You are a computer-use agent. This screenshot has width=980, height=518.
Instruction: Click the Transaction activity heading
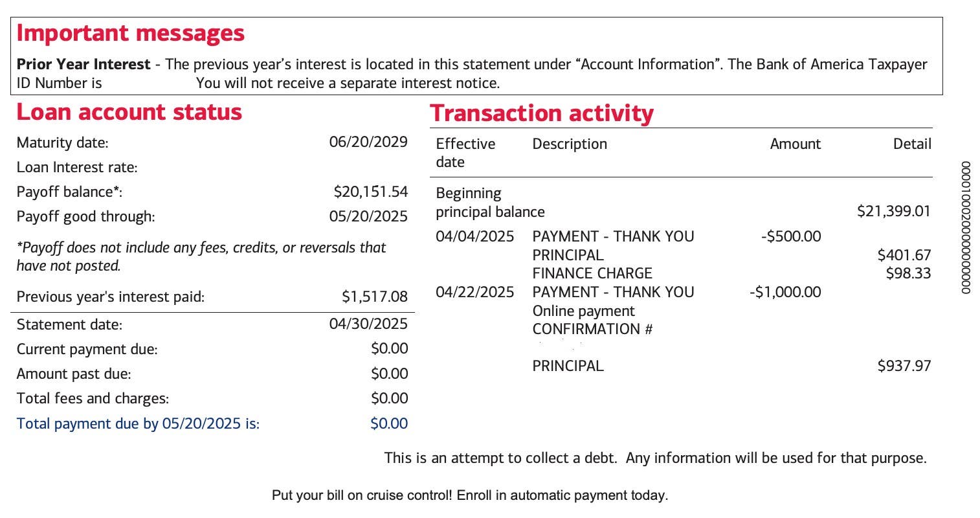pyautogui.click(x=542, y=113)
